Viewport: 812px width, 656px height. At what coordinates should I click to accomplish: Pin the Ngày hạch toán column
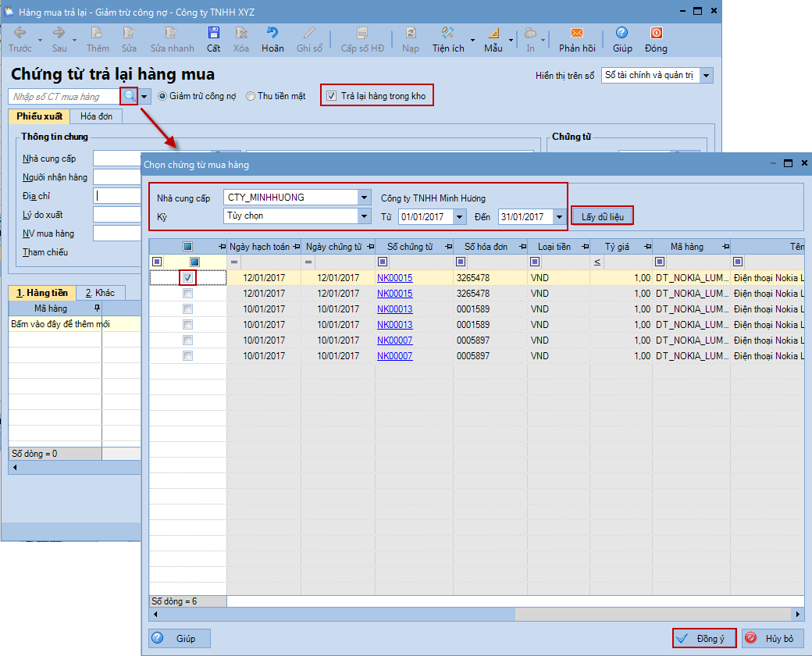click(297, 247)
